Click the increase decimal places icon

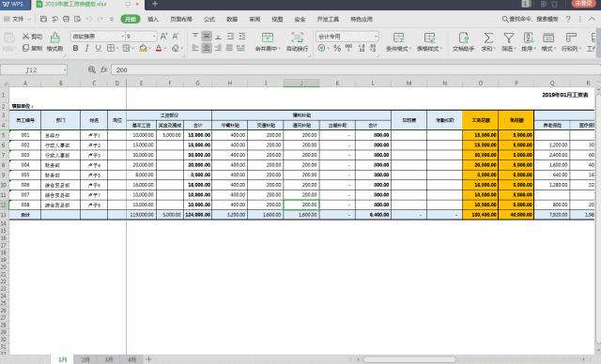[x=362, y=48]
